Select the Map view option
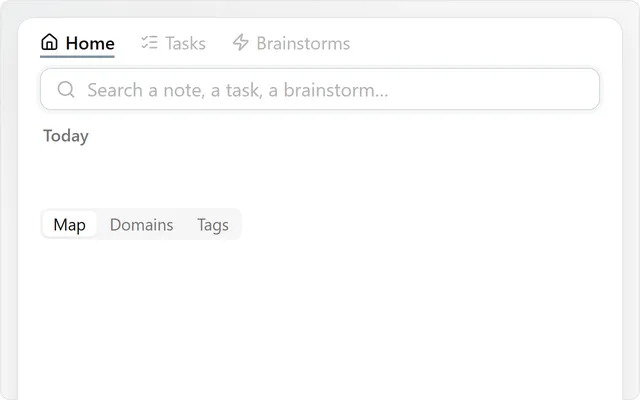Screen dimensions: 640x400 pyautogui.click(x=69, y=224)
